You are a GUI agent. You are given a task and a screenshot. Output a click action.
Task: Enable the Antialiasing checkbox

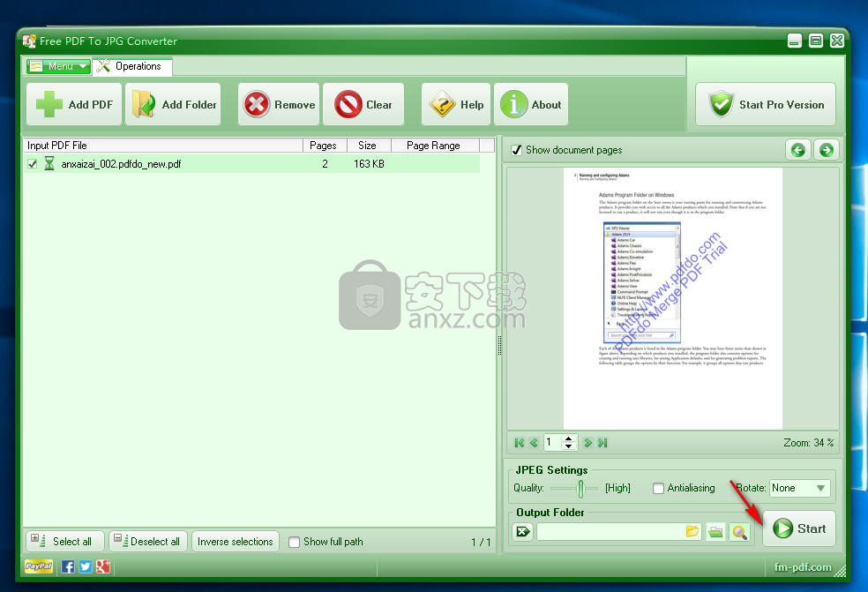(658, 489)
